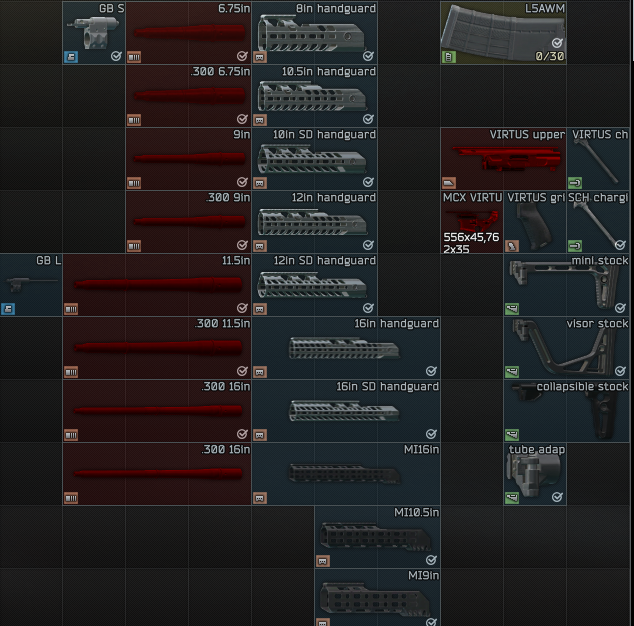Select the MI9in handguard item

click(378, 597)
